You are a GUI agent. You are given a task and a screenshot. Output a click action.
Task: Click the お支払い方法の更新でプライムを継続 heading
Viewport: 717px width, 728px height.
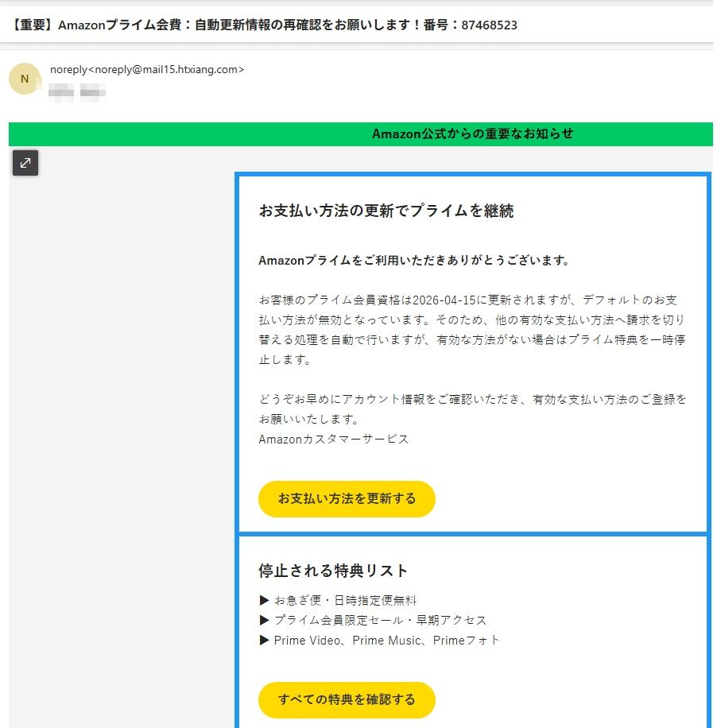pos(387,211)
